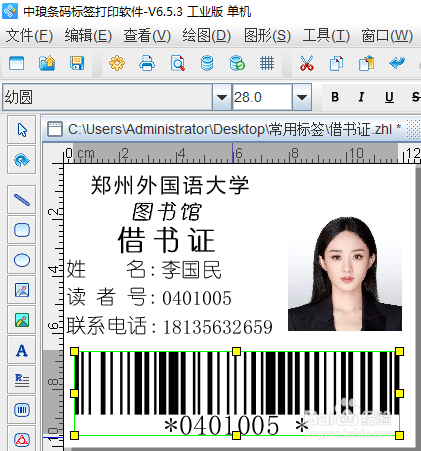The image size is (421, 451).
Task: Toggle underline text formatting
Action: coord(389,97)
